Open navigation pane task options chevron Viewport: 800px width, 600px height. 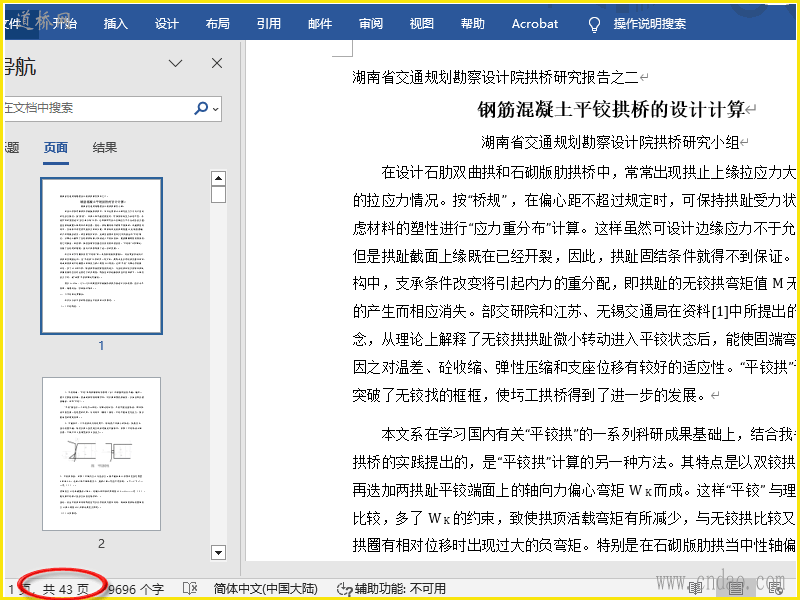(176, 64)
